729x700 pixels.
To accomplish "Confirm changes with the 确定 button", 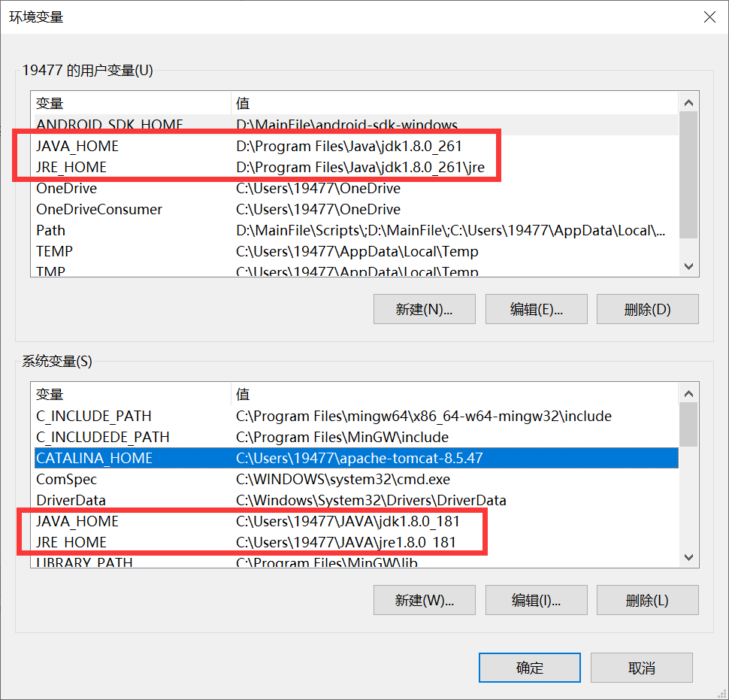I will tap(529, 668).
